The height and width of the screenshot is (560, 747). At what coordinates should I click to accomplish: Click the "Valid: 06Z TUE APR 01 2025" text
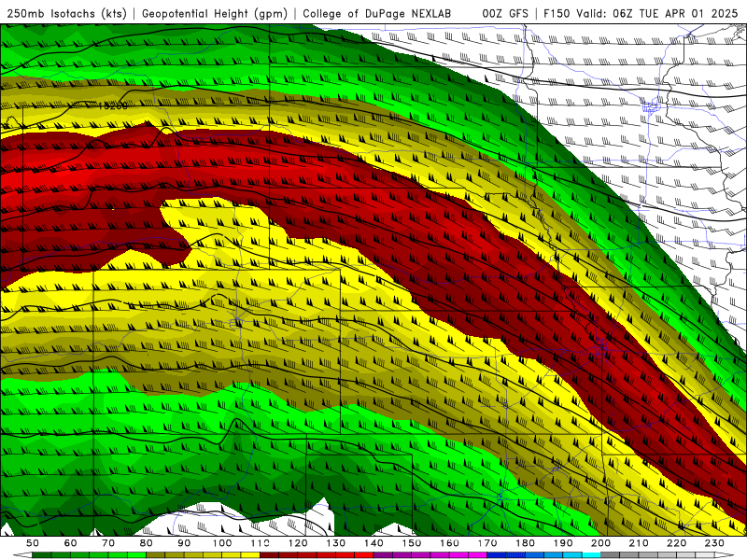coord(657,13)
